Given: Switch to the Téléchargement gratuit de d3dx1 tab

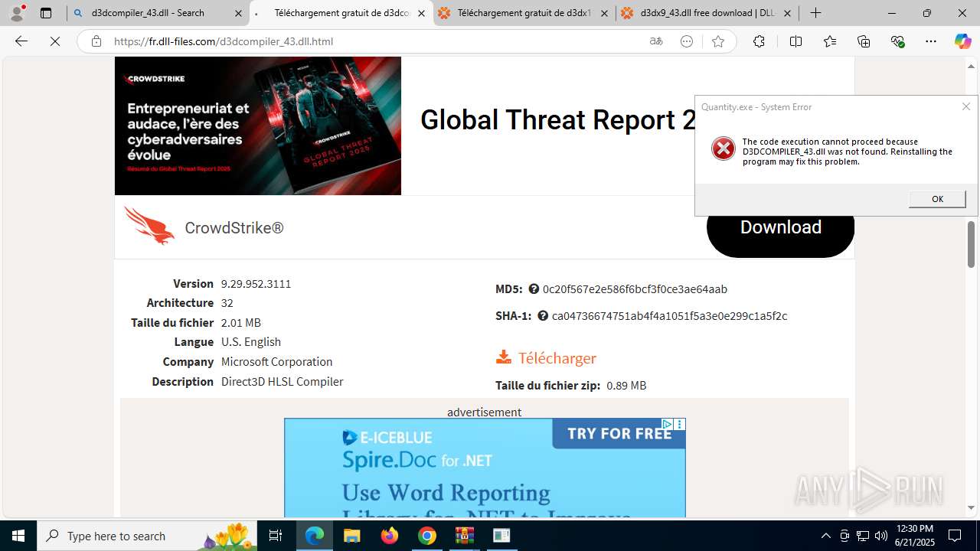Looking at the screenshot, I should click(x=524, y=13).
